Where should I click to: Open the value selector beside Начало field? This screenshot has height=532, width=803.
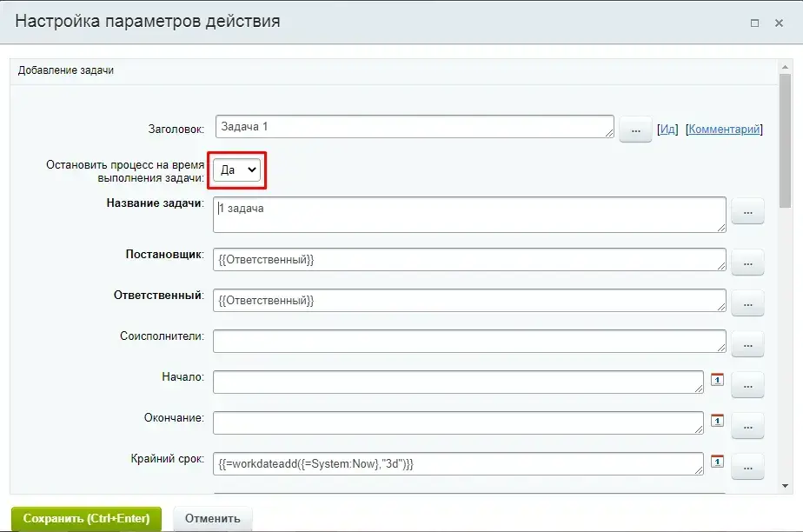pos(747,384)
